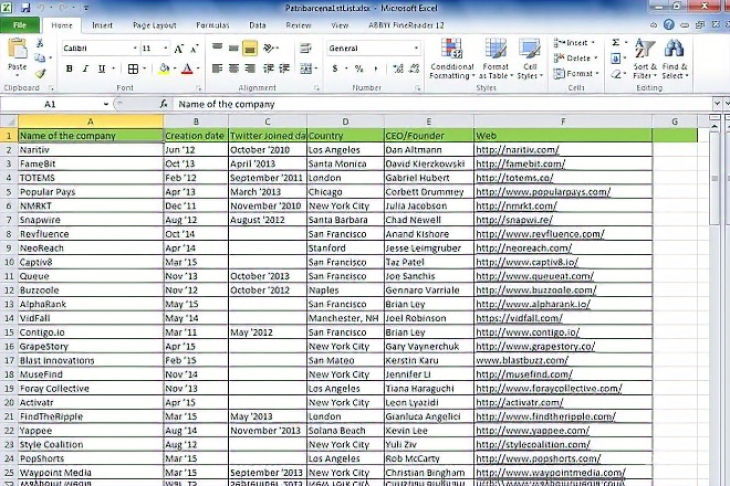Screen dimensions: 730x486
Task: Decrease font size with Shrink Font
Action: point(194,48)
